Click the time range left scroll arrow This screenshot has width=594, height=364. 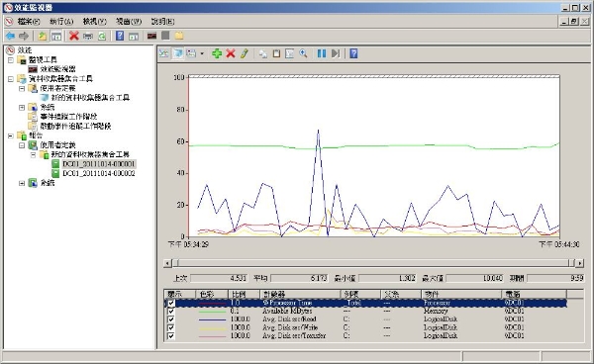168,263
